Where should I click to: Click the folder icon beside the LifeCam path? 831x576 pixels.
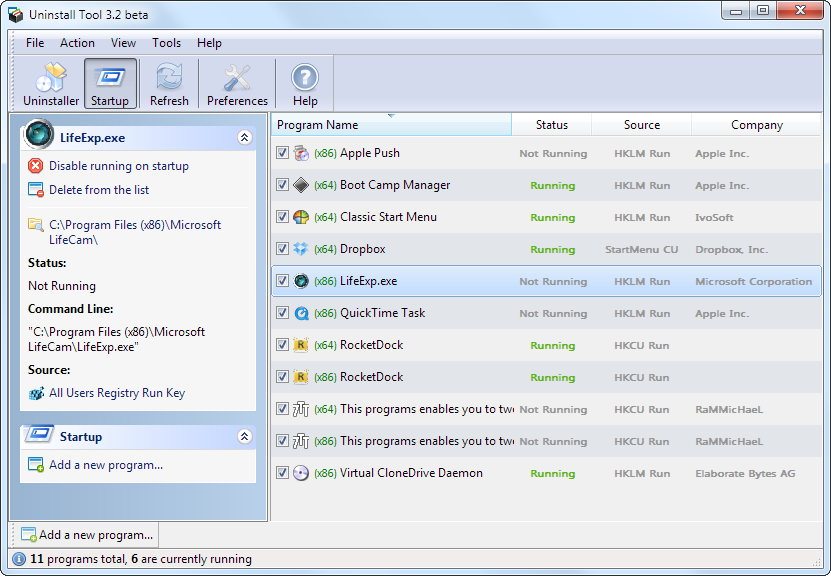[x=36, y=225]
